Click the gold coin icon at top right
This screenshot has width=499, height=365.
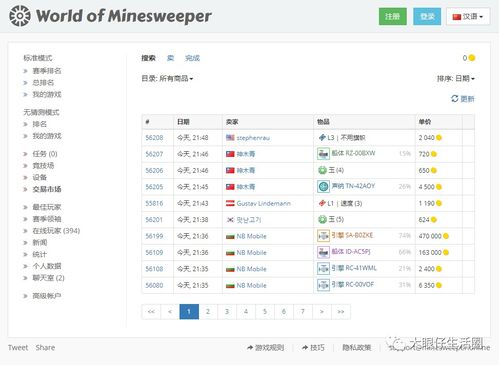[x=472, y=58]
